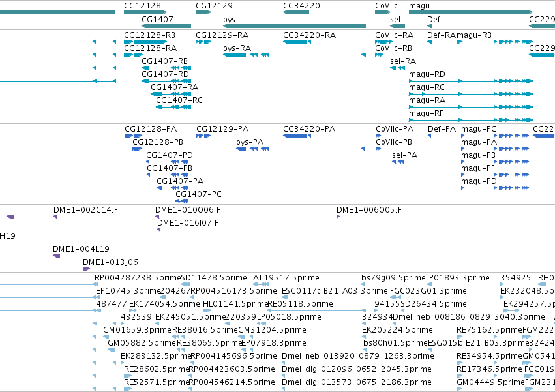Screen dimensions: 555x392
Task: Select the magu-RC transcript
Action: (x=471, y=94)
